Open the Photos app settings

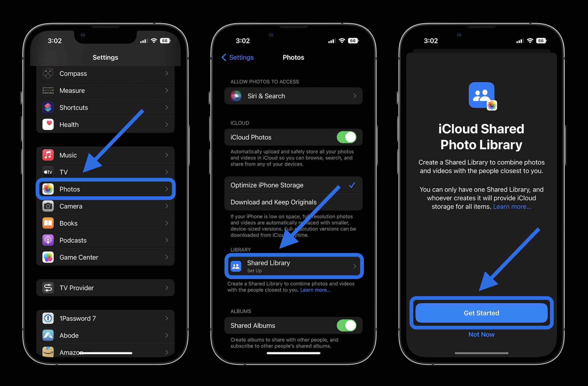tap(105, 189)
